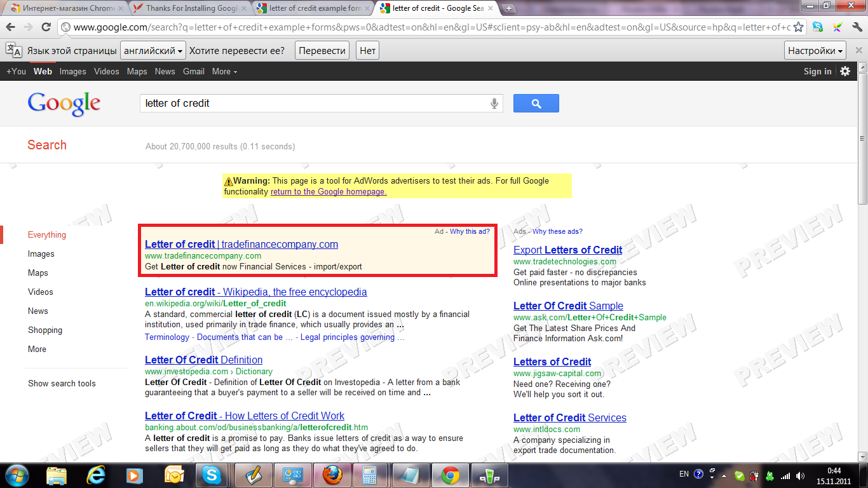Click the taskbar clock 0:44
Image resolution: width=868 pixels, height=488 pixels.
[x=834, y=471]
